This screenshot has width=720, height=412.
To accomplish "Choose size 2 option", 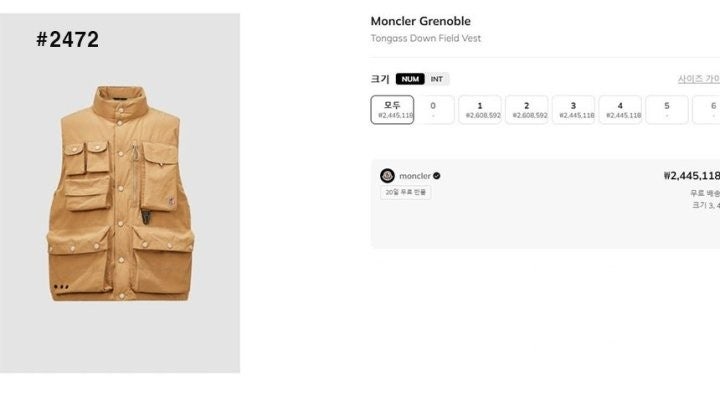I will pos(527,110).
